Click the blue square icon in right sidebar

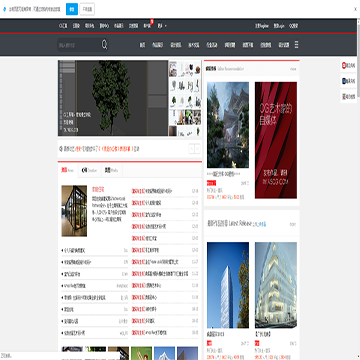(344, 81)
